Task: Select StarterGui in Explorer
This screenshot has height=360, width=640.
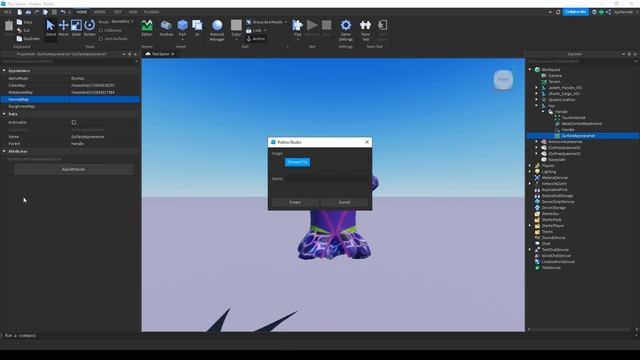Action: coord(550,214)
